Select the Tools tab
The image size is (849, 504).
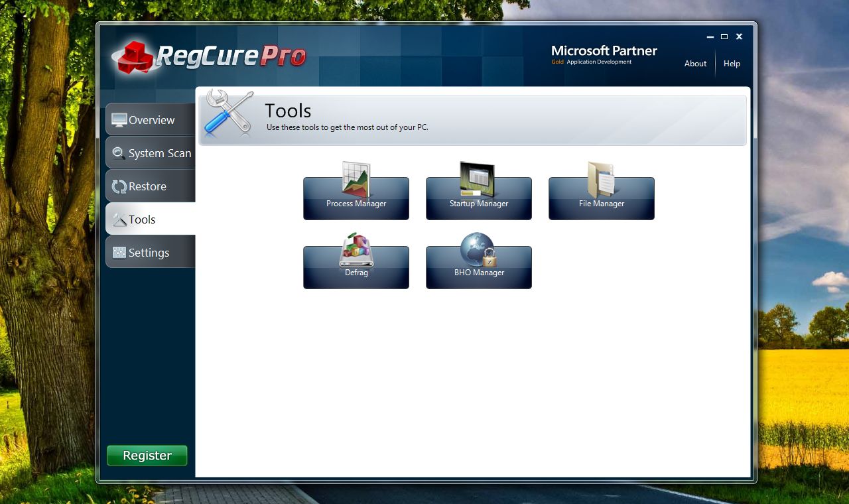coord(151,219)
